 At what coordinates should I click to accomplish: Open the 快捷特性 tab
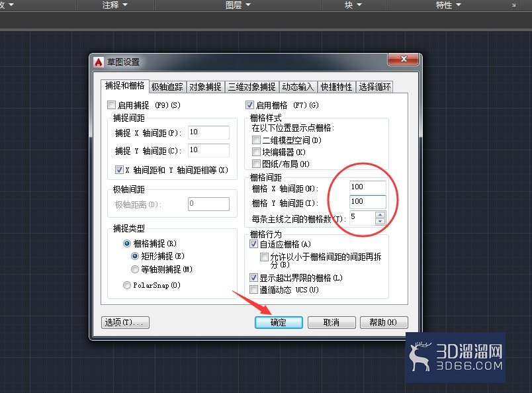coord(337,87)
